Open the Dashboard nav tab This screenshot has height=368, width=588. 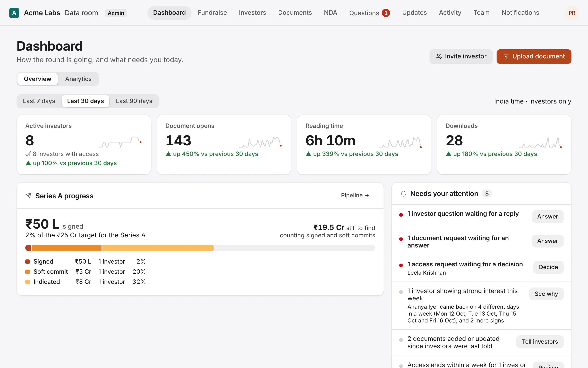click(169, 13)
